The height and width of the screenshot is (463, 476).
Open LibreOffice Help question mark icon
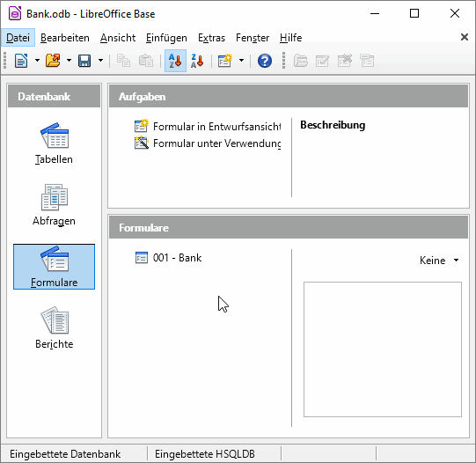[265, 61]
